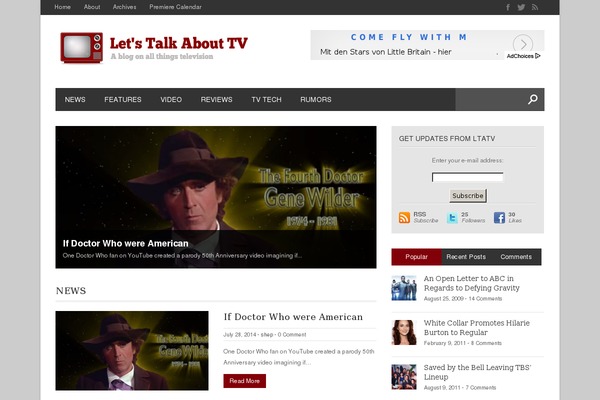
Task: Click the 30 Likes text
Action: pyautogui.click(x=515, y=217)
